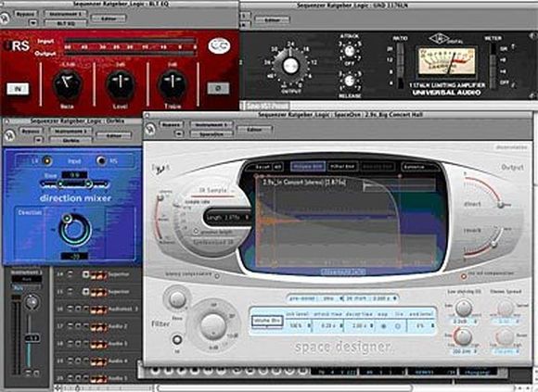538x392 pixels.
Task: Toggle the phase button right of the Treble knob
Action: click(218, 88)
